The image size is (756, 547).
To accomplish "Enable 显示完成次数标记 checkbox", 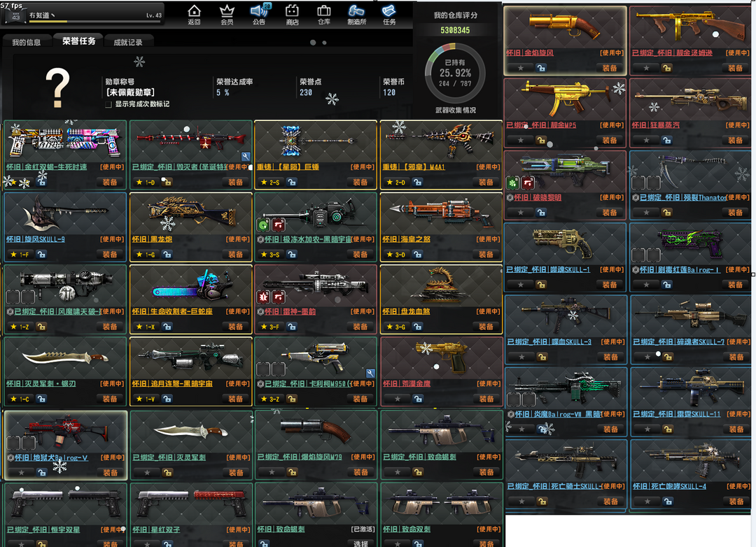I will 108,104.
